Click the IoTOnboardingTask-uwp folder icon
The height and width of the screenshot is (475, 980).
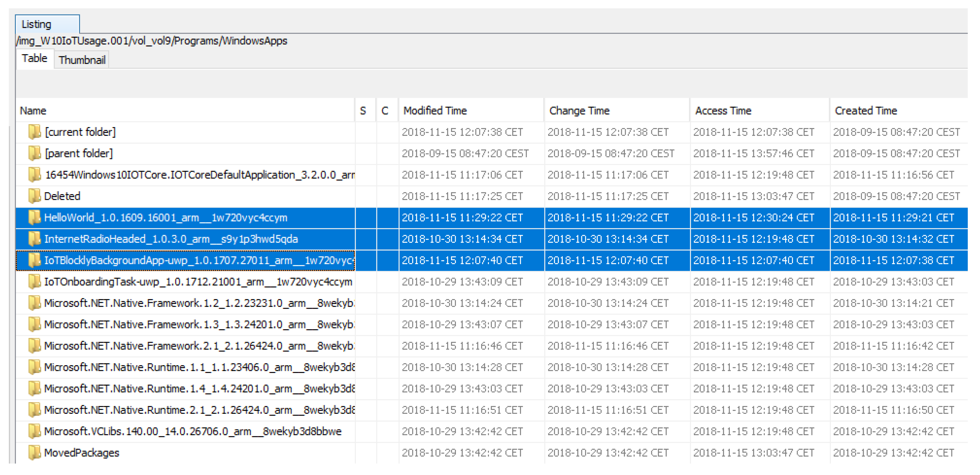(34, 282)
